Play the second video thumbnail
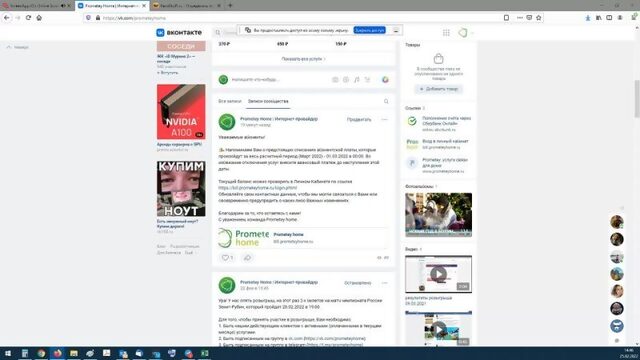Image resolution: width=640 pixels, height=360 pixels. pos(438,329)
